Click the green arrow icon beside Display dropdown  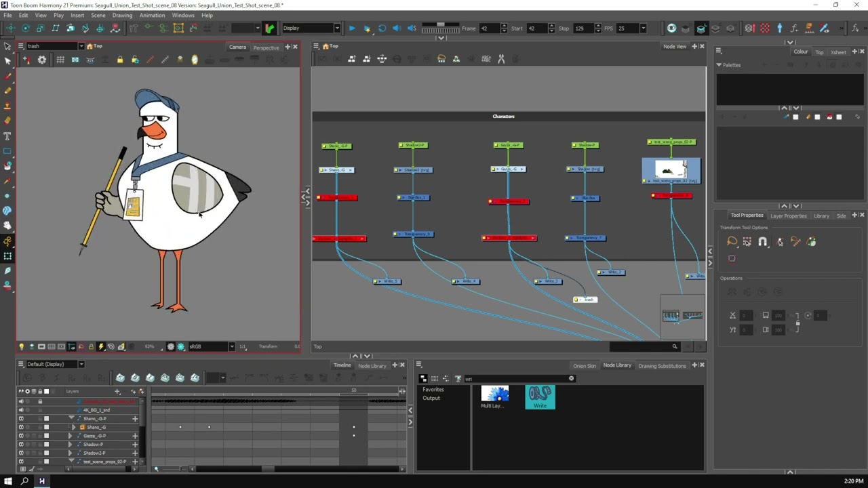click(x=270, y=28)
